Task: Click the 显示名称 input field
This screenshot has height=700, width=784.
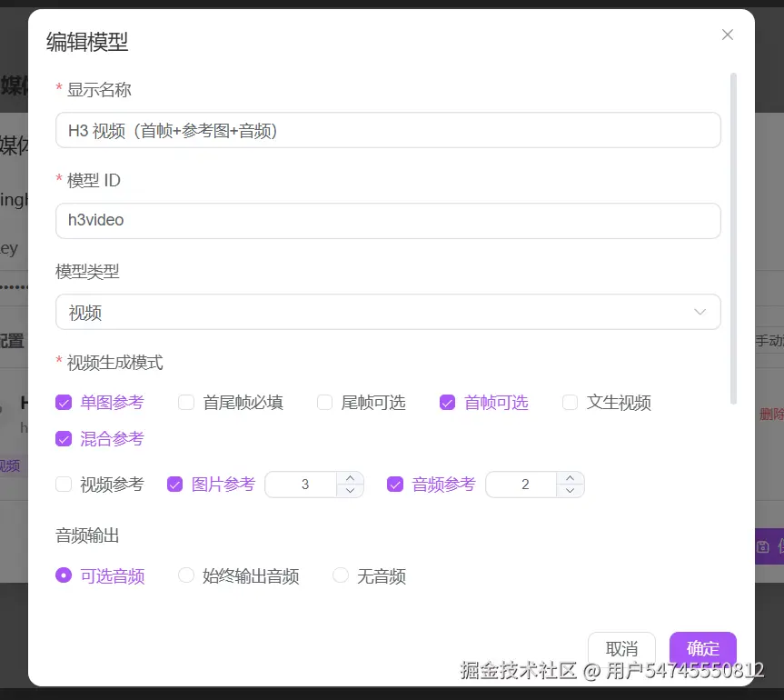Action: pyautogui.click(x=388, y=130)
